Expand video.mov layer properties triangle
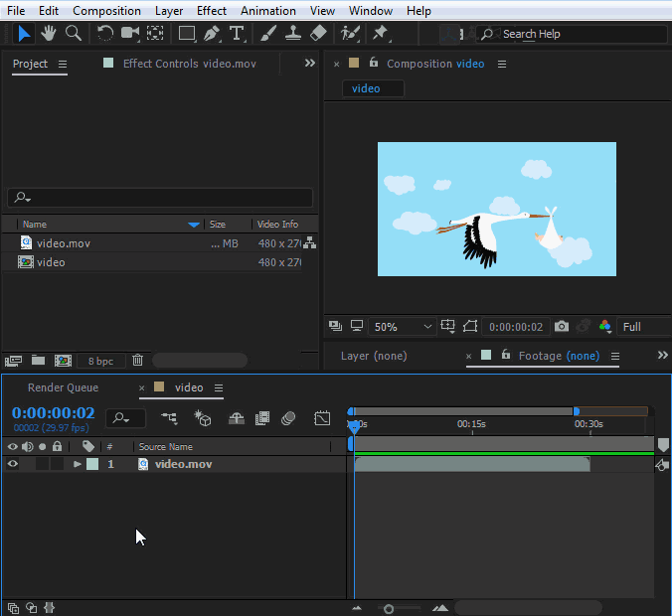This screenshot has width=672, height=616. coord(78,464)
